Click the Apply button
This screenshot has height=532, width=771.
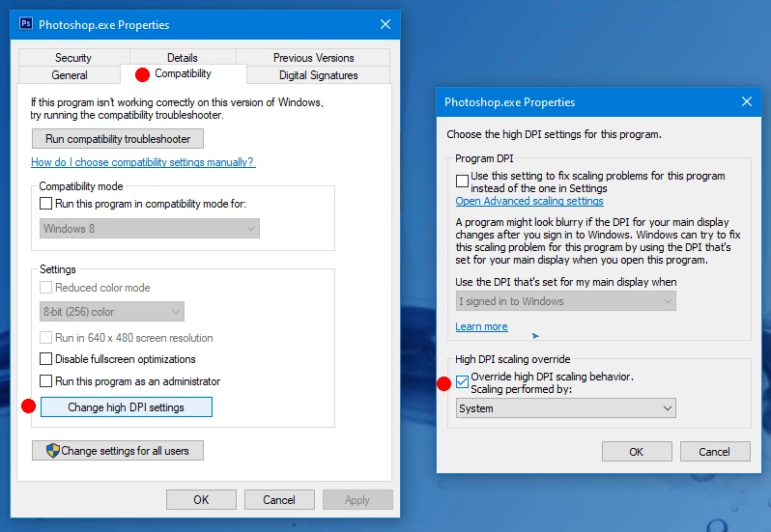click(357, 499)
